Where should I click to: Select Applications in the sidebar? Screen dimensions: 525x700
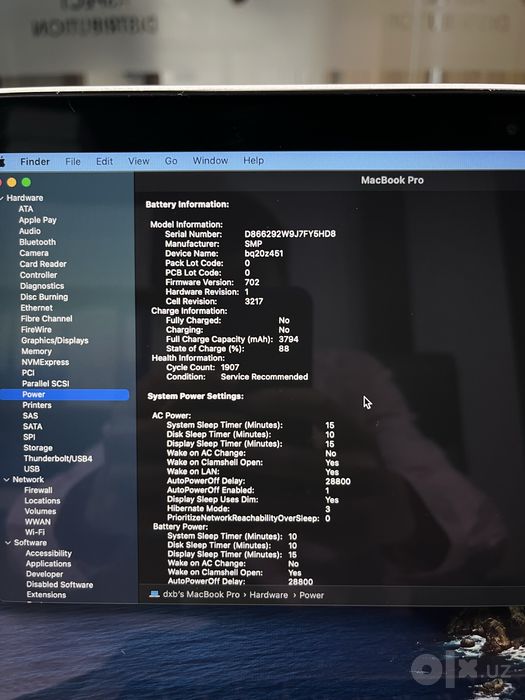[49, 564]
